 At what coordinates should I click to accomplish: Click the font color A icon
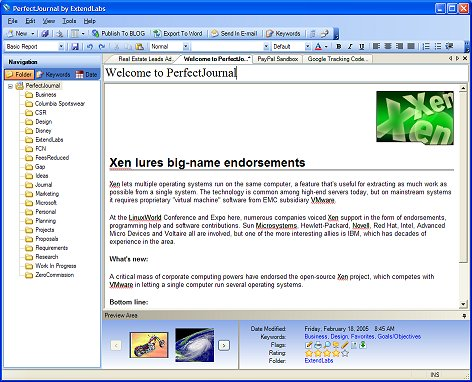[318, 47]
